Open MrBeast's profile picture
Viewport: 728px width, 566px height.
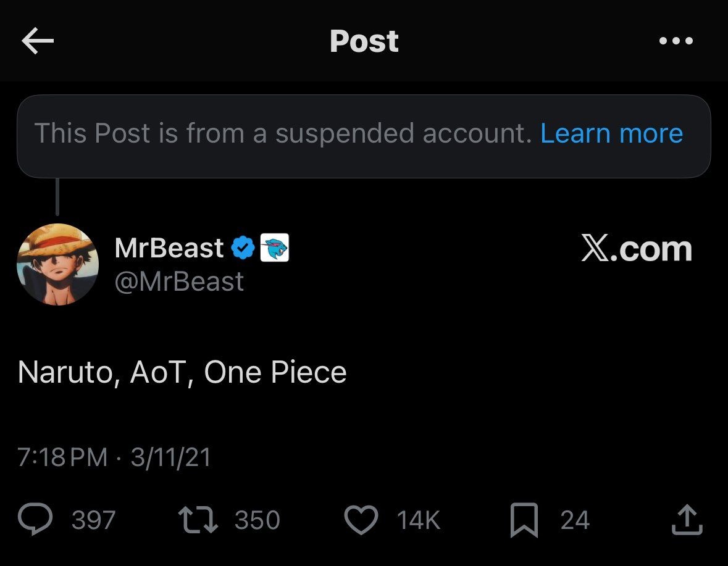click(x=57, y=264)
